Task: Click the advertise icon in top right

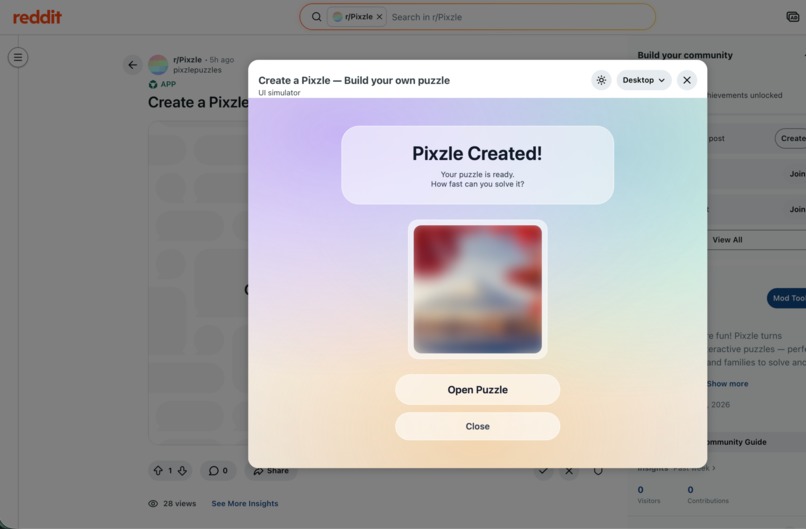Action: [x=793, y=17]
